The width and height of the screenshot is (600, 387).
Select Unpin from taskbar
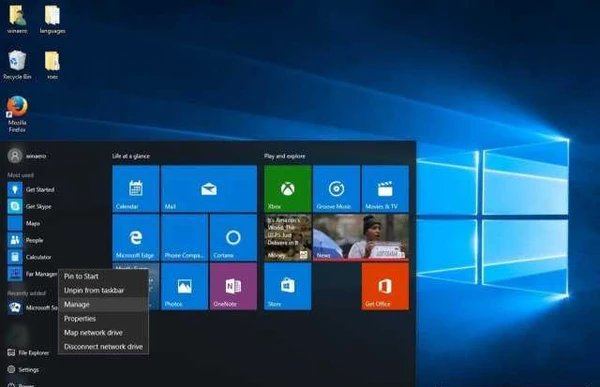tap(103, 290)
